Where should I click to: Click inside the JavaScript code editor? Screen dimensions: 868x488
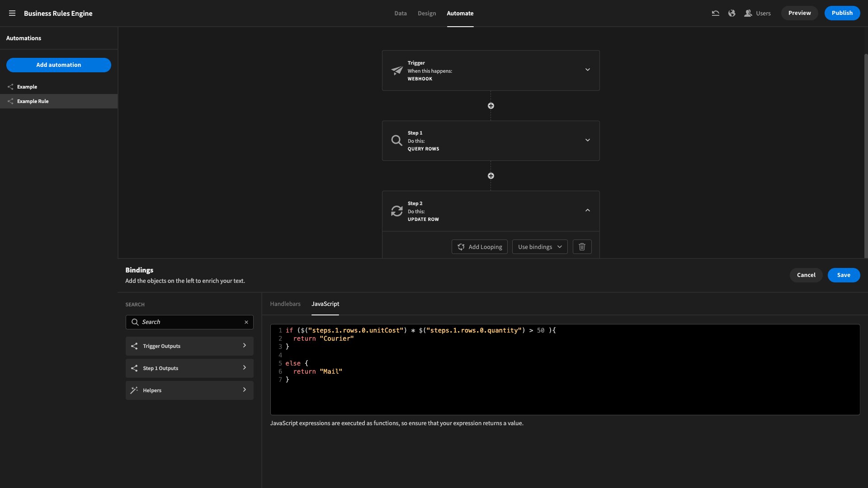[565, 370]
